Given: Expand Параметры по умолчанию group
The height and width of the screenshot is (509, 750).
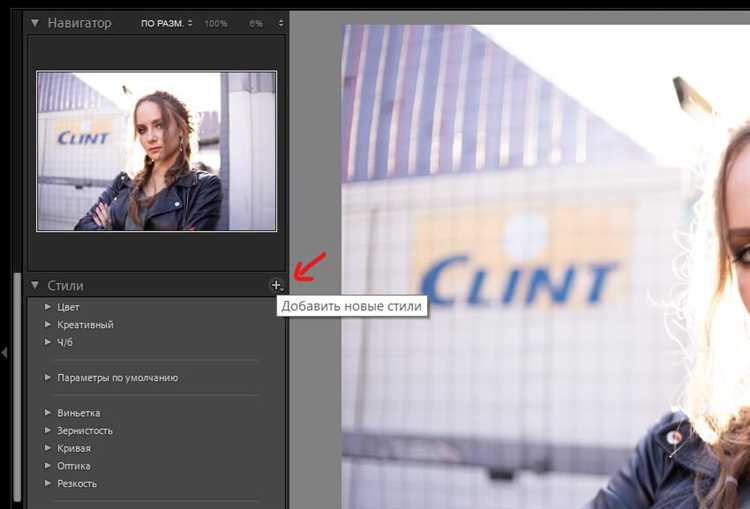Looking at the screenshot, I should [x=48, y=377].
